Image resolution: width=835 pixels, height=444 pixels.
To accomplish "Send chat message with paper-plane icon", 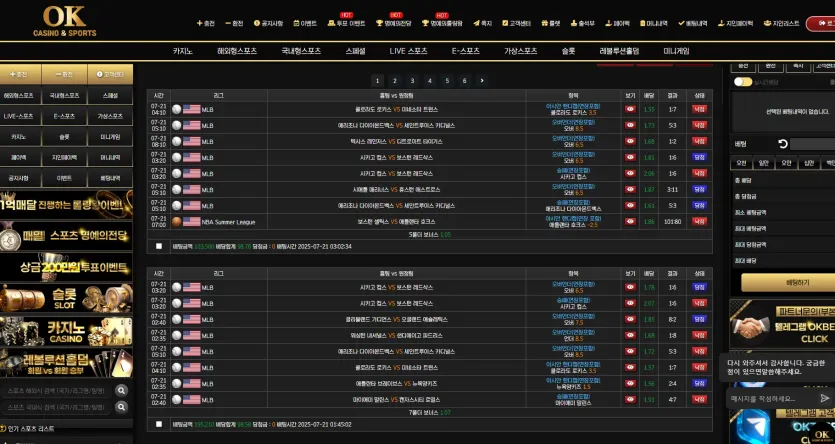I will point(824,398).
